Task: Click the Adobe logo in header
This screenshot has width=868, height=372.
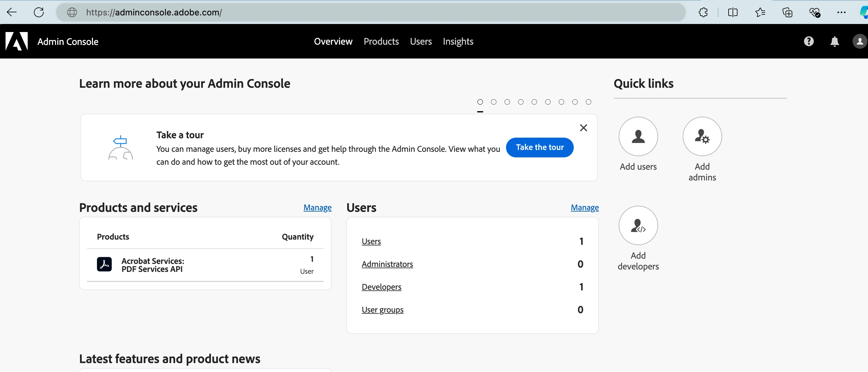Action: 17,42
